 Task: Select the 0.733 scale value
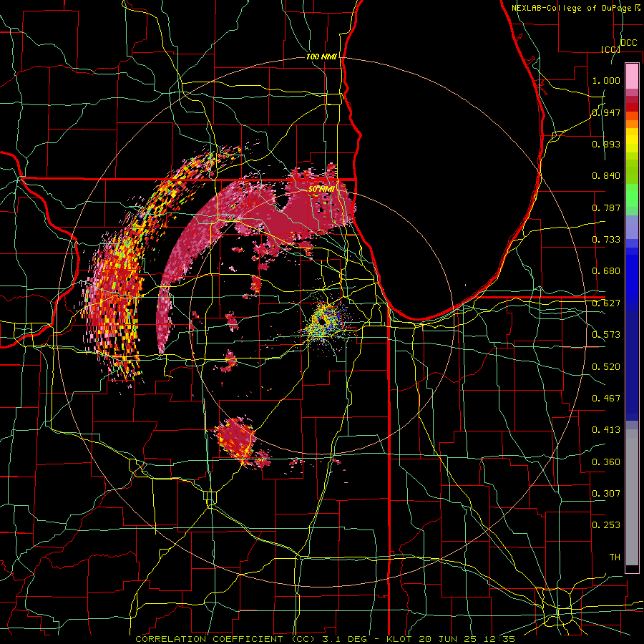pos(606,240)
